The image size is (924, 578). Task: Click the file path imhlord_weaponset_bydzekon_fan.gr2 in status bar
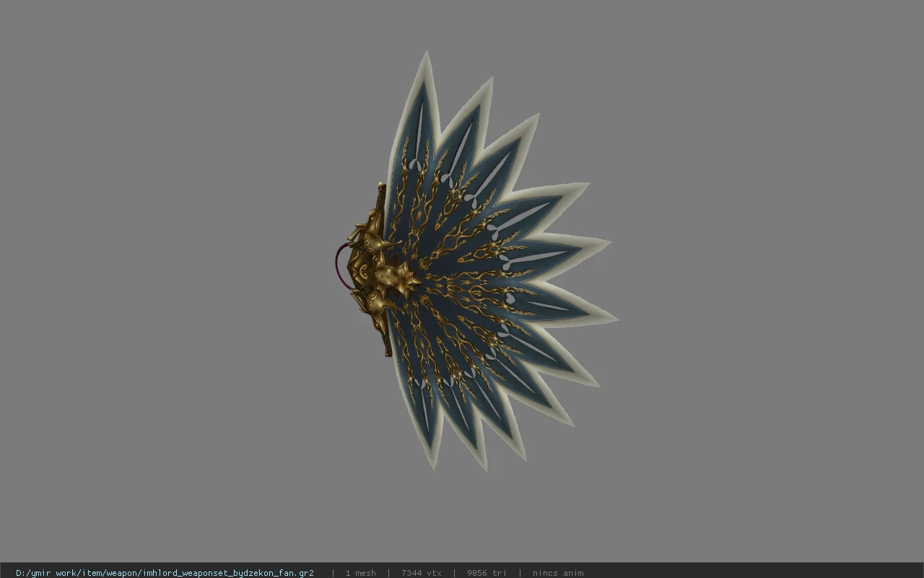coord(165,573)
